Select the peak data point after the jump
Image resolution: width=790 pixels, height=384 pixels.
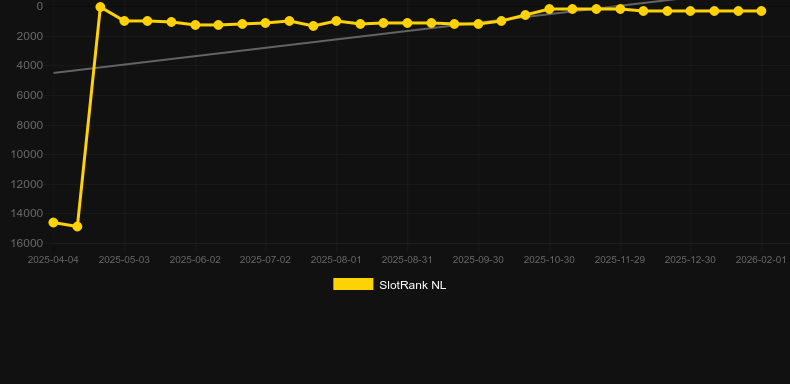click(x=100, y=7)
